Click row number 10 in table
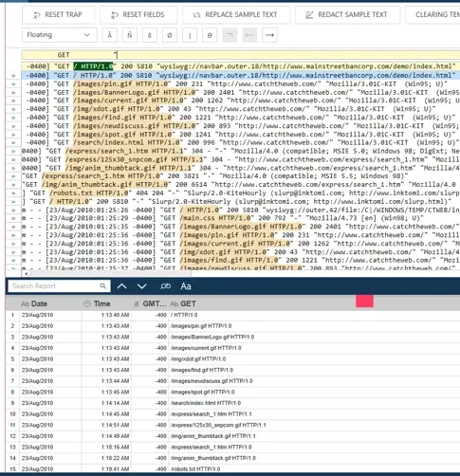This screenshot has height=476, width=460. [12, 414]
